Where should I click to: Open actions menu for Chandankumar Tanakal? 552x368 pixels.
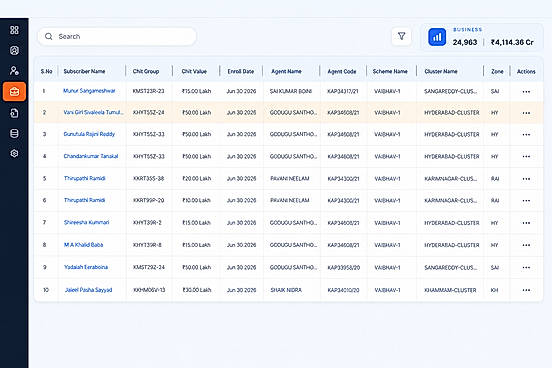tap(526, 156)
